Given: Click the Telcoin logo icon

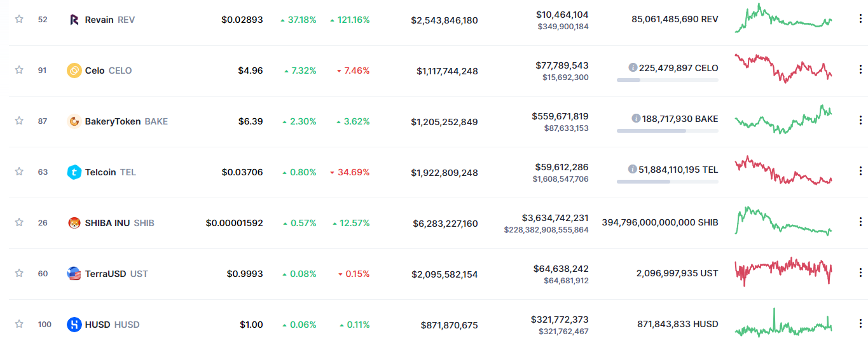Looking at the screenshot, I should pos(74,172).
